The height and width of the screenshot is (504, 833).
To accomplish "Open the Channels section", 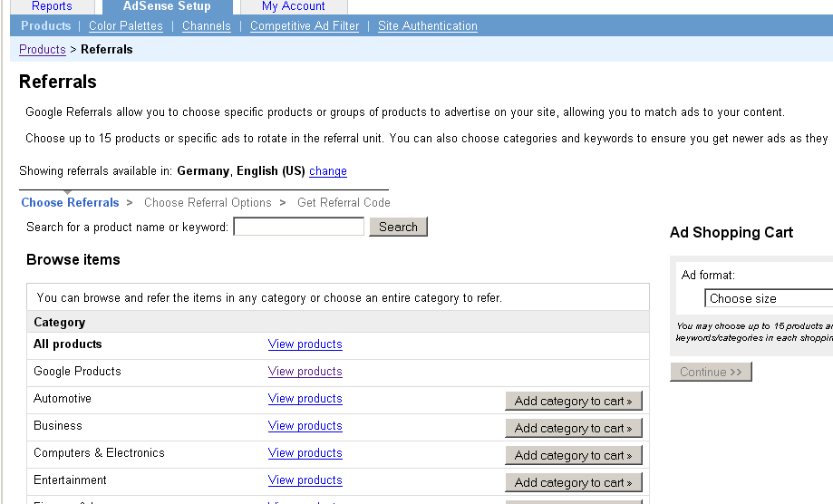I will click(x=207, y=26).
